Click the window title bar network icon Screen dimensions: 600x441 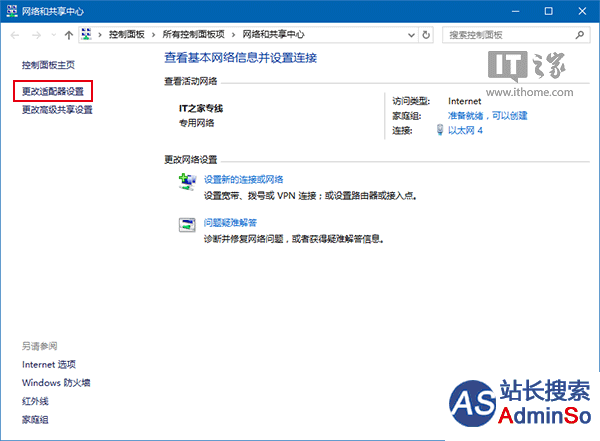[12, 11]
